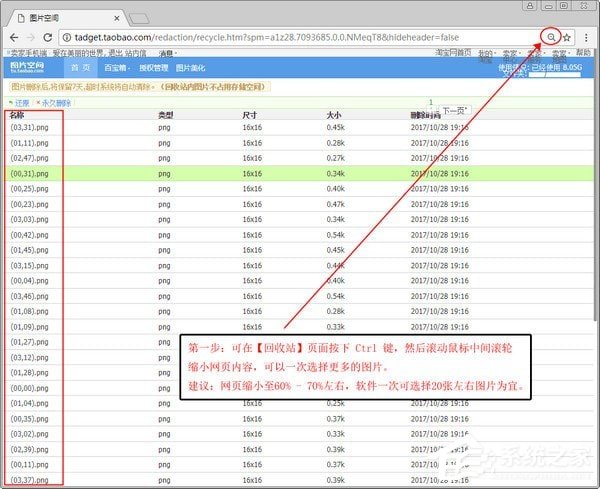The image size is (600, 489).
Task: Sort the list by the 大小 column header
Action: pos(334,116)
